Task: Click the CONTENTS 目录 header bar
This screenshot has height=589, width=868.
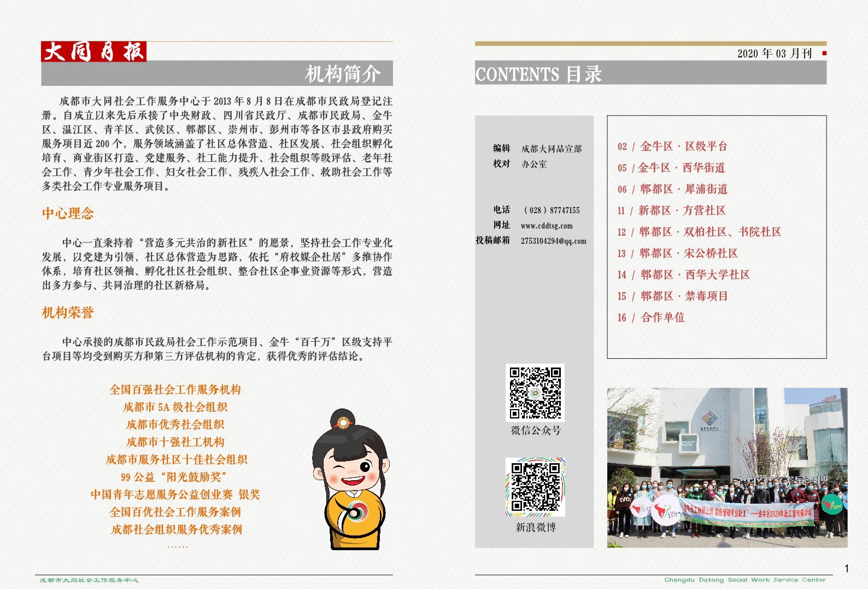Action: tap(650, 74)
